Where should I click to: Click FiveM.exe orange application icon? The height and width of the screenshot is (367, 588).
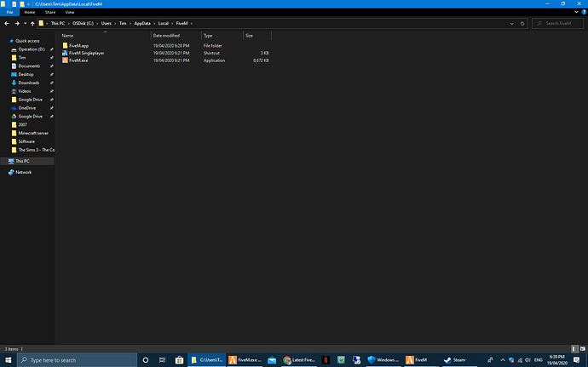(x=65, y=60)
